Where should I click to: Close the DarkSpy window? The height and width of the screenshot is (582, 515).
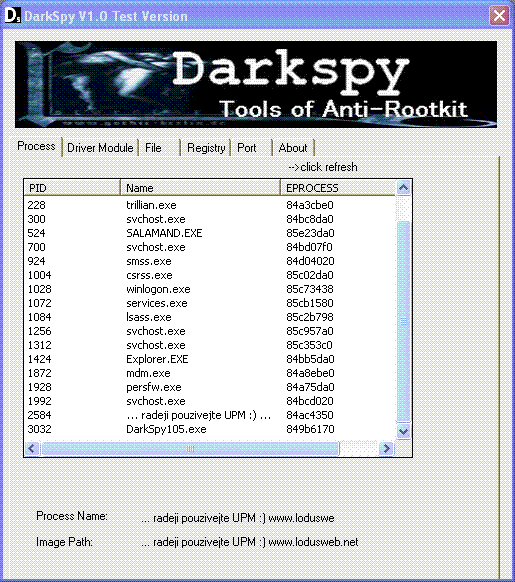499,16
